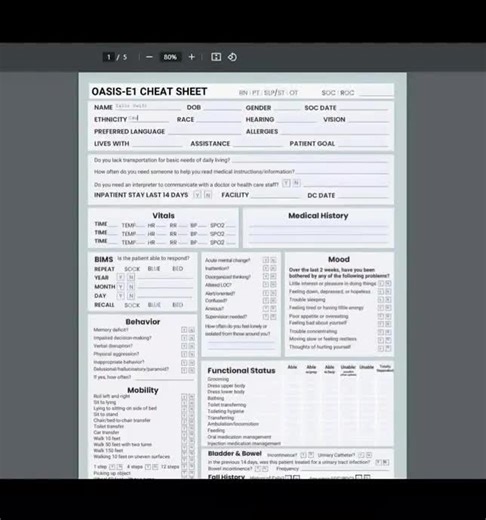Check N for needing an interpreter
This screenshot has height=520, width=486.
[x=296, y=183]
